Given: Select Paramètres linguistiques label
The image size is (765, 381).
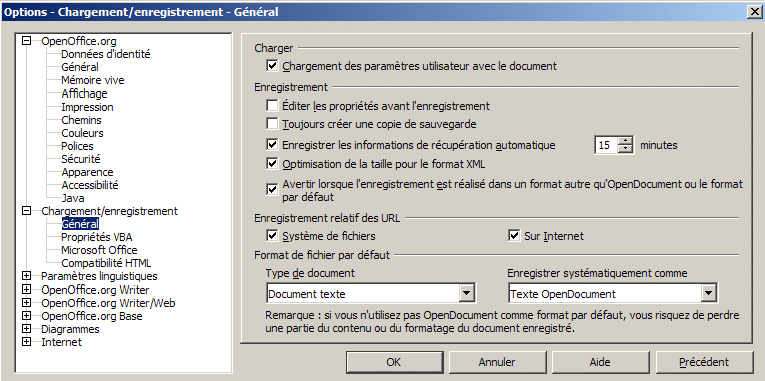Looking at the screenshot, I should [99, 276].
